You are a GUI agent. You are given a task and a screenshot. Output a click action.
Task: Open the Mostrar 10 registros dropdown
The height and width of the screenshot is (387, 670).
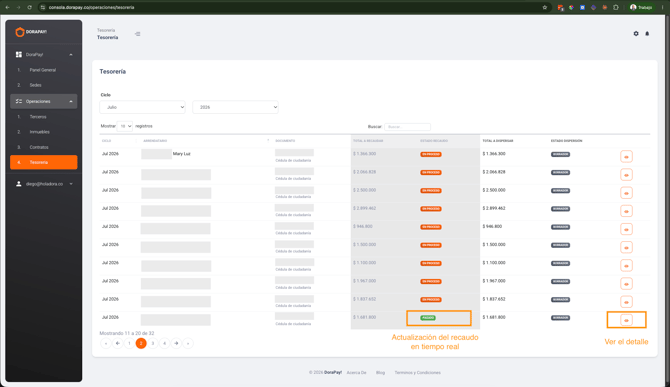[125, 126]
